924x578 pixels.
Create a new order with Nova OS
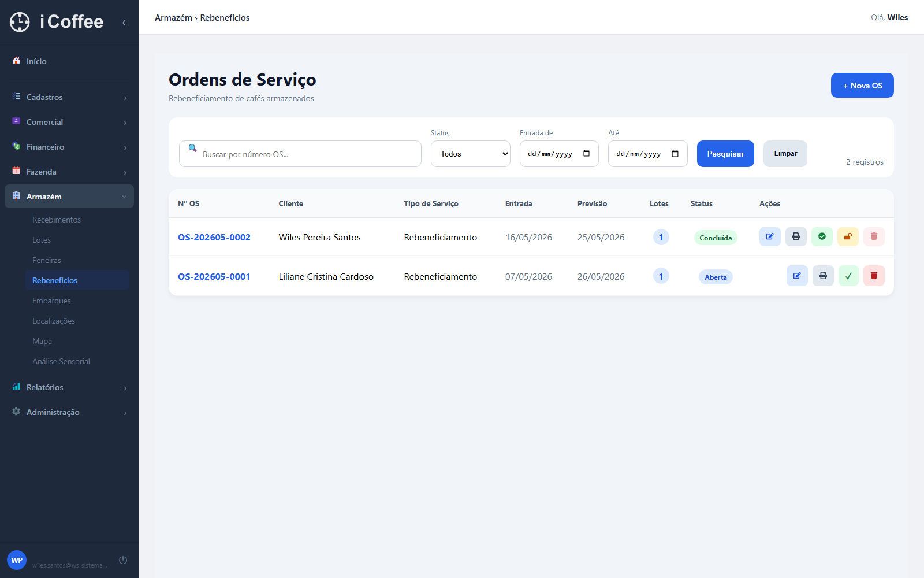(862, 86)
